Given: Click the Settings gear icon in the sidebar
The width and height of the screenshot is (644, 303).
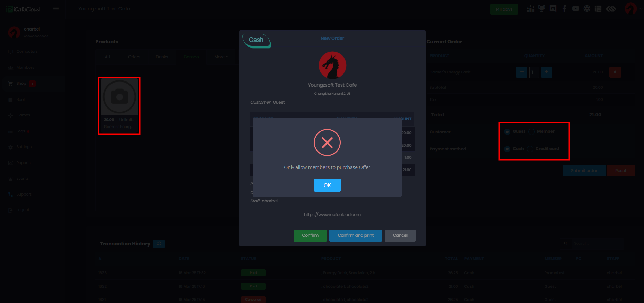Looking at the screenshot, I should click(10, 147).
